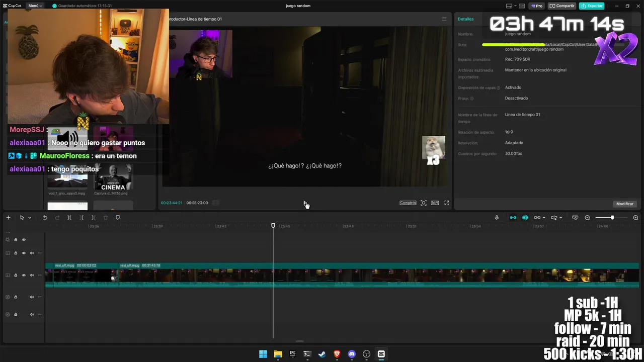
Task: Click the add track plus icon
Action: (8, 218)
